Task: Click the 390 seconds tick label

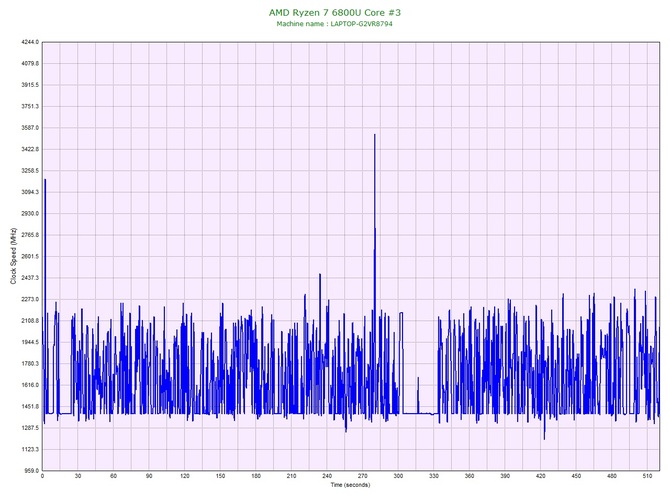Action: [505, 476]
